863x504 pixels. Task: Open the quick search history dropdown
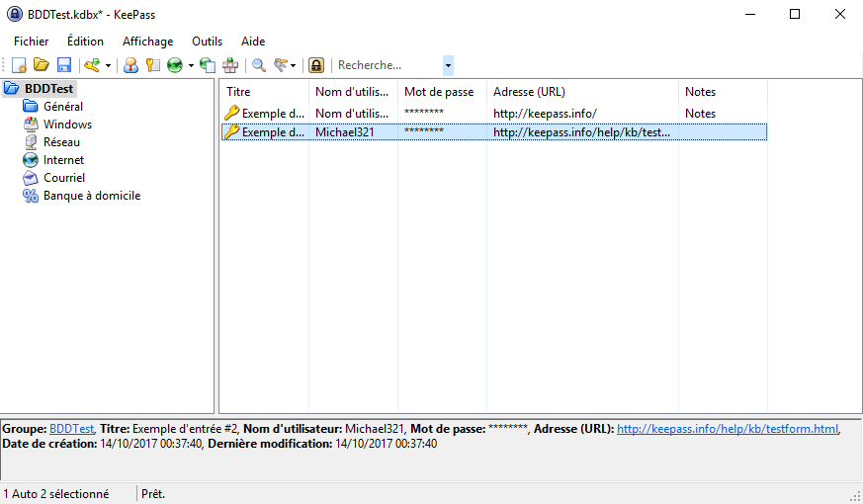pyautogui.click(x=448, y=65)
